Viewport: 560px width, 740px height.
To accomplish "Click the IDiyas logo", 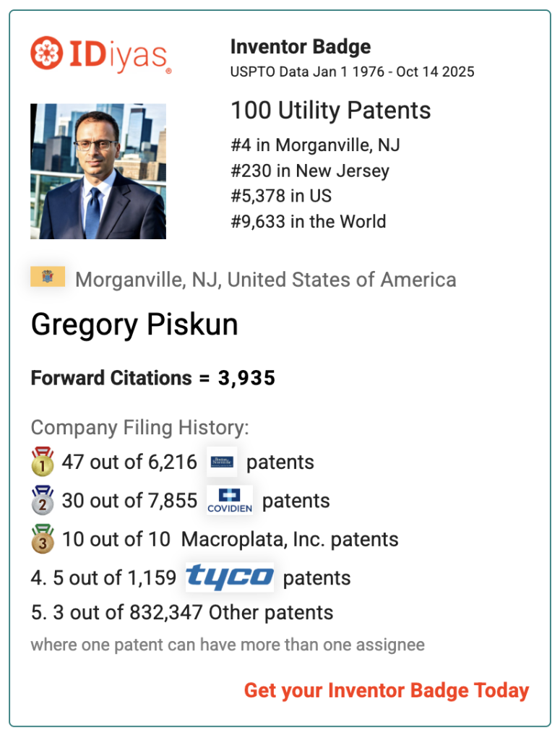I will [100, 55].
